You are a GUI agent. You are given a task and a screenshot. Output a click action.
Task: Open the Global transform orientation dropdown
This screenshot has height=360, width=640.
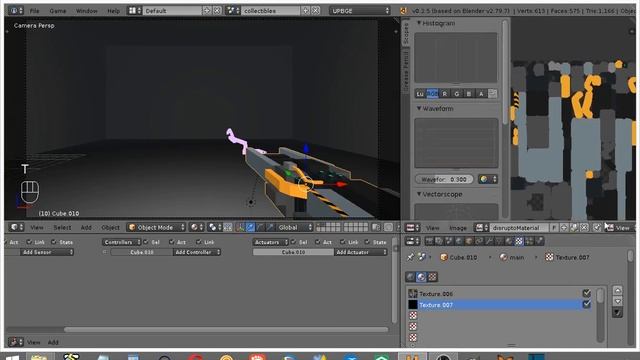click(x=294, y=227)
